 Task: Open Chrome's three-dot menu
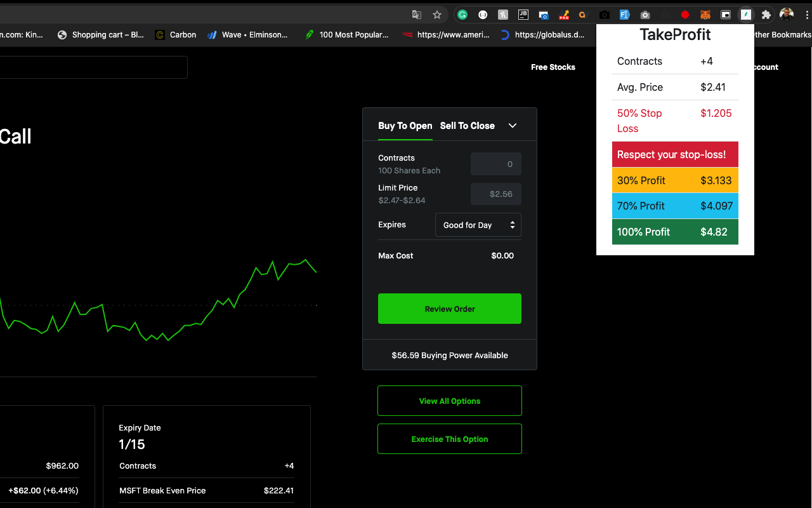(x=806, y=14)
